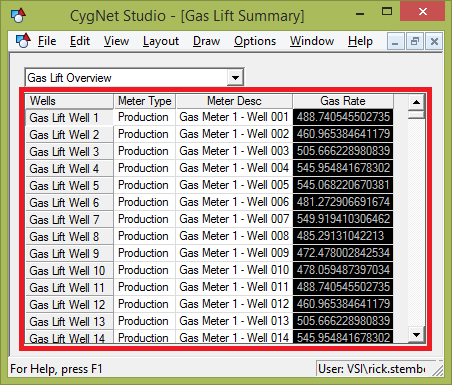This screenshot has width=452, height=385.
Task: Click the Gas Rate column header
Action: pos(343,101)
